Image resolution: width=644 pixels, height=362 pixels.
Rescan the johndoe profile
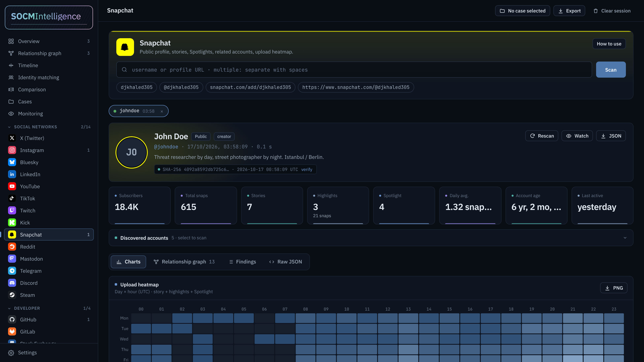point(542,136)
